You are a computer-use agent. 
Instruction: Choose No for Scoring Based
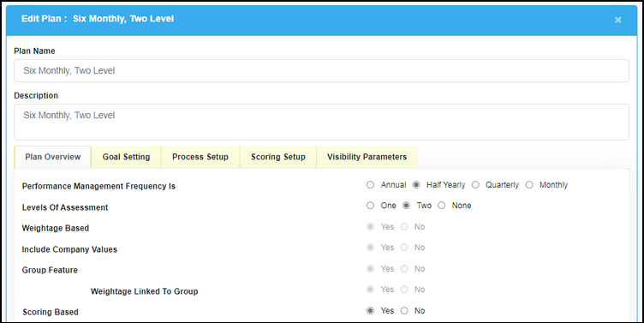[404, 311]
